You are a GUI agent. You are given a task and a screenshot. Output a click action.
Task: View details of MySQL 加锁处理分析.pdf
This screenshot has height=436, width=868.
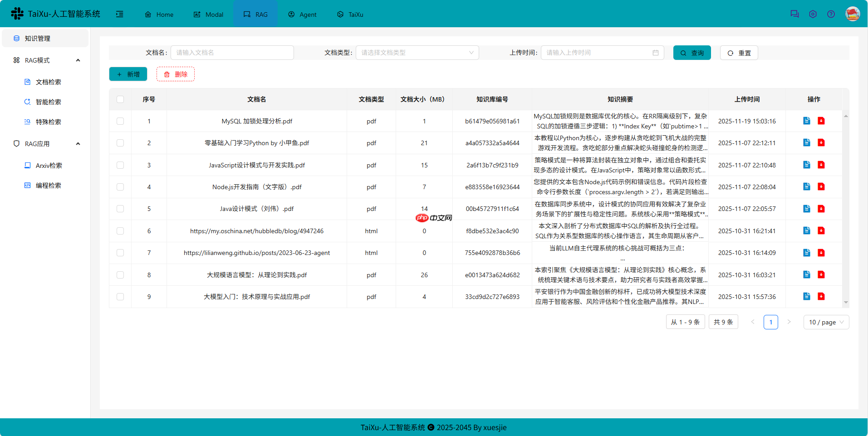click(806, 121)
